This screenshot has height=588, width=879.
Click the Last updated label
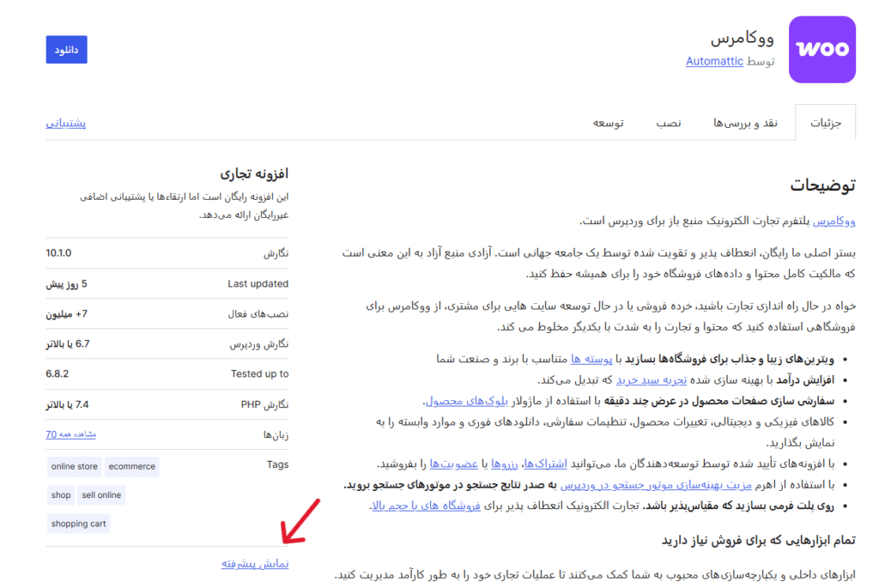(258, 283)
